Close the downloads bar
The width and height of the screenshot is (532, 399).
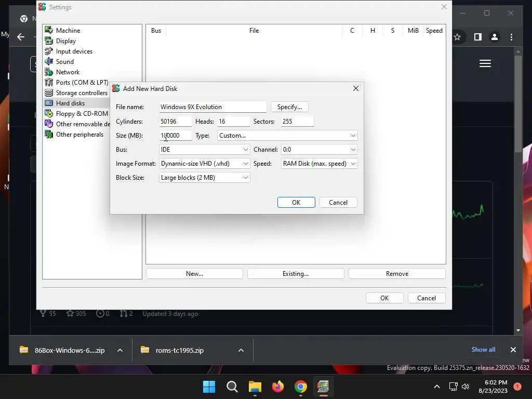tap(513, 350)
